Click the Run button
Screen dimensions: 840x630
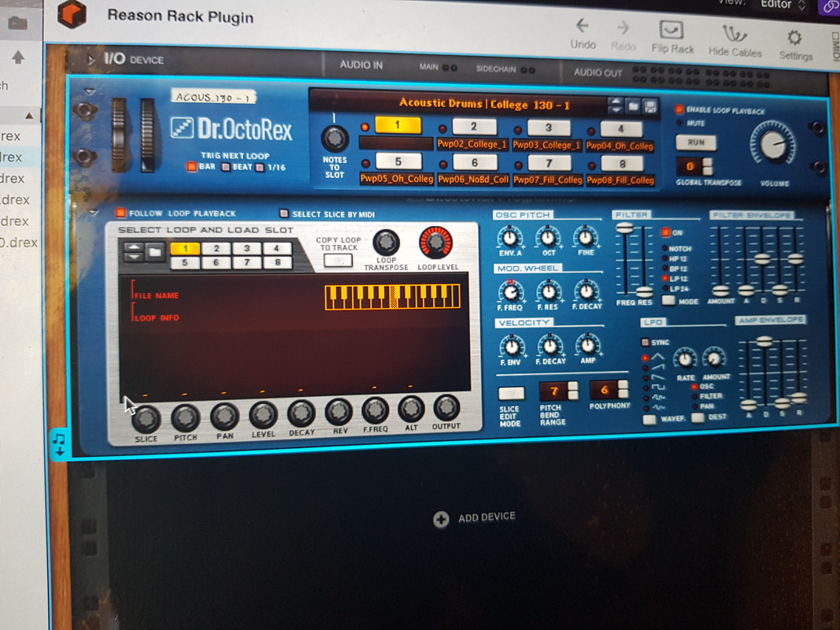tap(695, 142)
